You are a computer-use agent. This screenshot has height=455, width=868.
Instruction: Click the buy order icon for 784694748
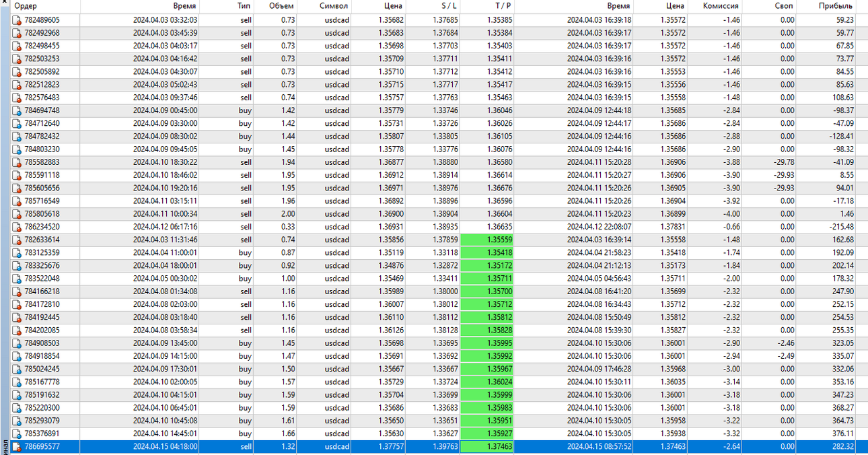17,110
